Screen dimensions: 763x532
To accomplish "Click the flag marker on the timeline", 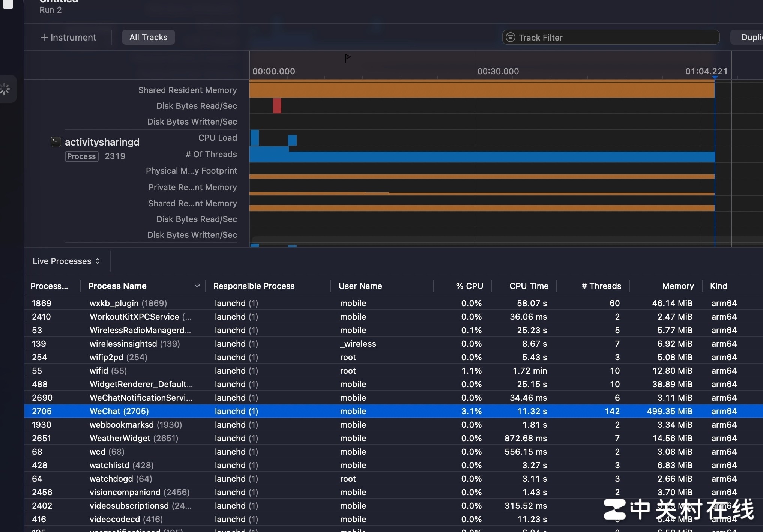I will click(347, 58).
